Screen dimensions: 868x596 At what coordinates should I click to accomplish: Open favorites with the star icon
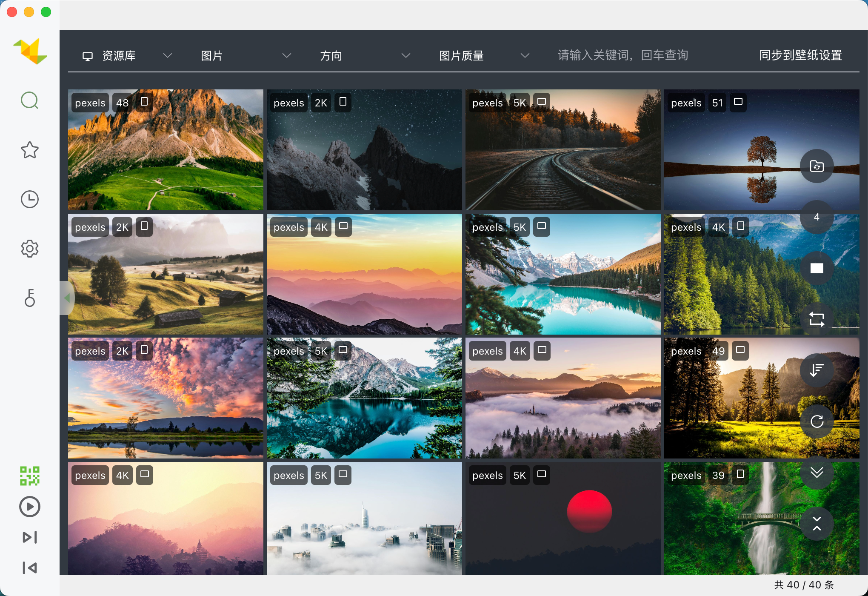(x=30, y=150)
